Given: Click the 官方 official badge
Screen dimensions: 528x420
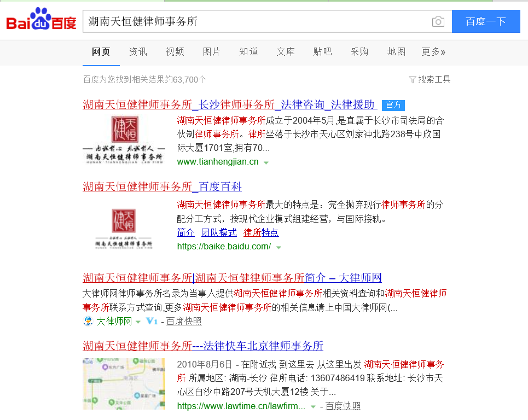Looking at the screenshot, I should tap(393, 105).
